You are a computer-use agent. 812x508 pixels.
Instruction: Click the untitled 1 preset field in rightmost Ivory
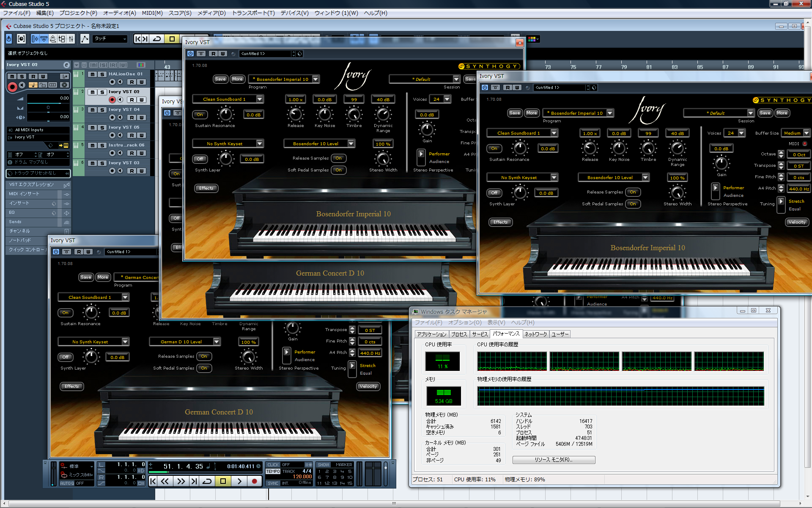(x=560, y=88)
